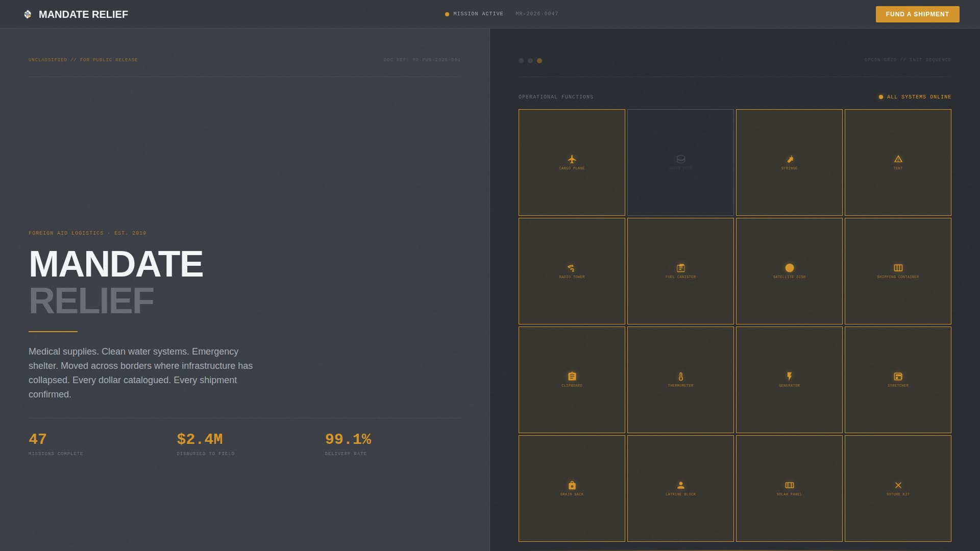Select the Thermometer icon
Viewport: 980px width, 551px height.
tap(680, 377)
